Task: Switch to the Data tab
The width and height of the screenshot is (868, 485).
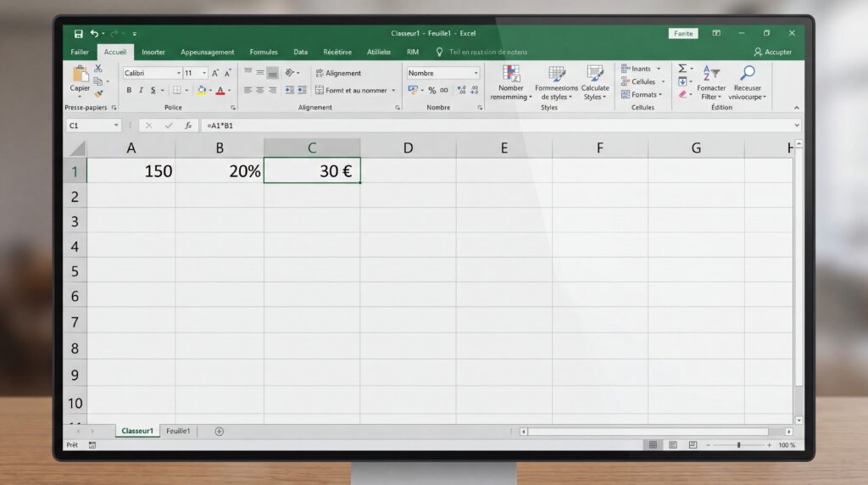Action: point(301,52)
